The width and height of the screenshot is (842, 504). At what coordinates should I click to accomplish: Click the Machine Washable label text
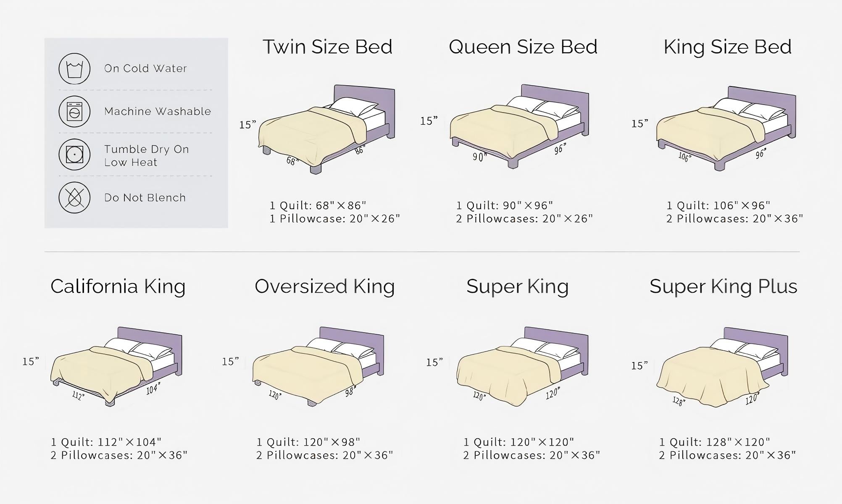[x=158, y=111]
